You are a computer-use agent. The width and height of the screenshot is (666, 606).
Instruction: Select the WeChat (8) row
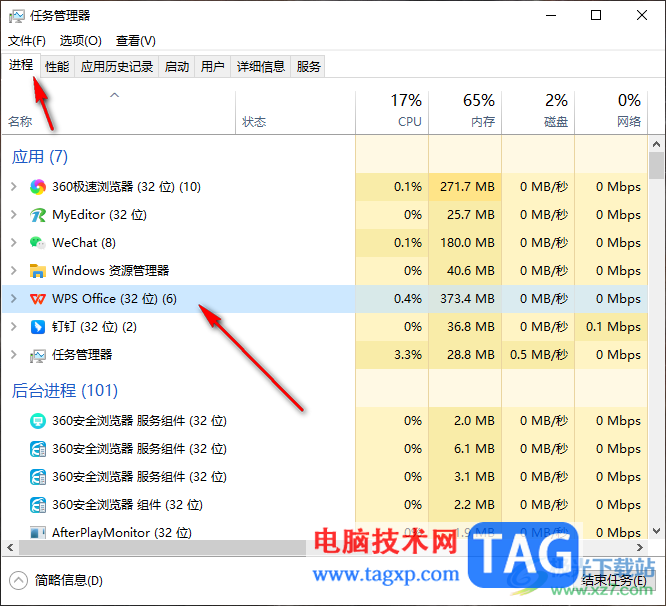(x=325, y=243)
